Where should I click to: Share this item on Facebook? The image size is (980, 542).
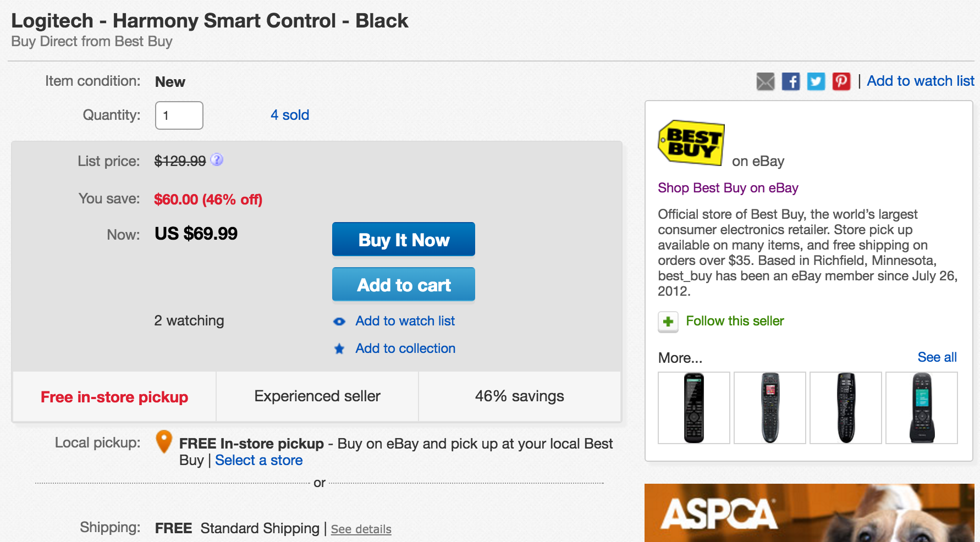coord(791,81)
